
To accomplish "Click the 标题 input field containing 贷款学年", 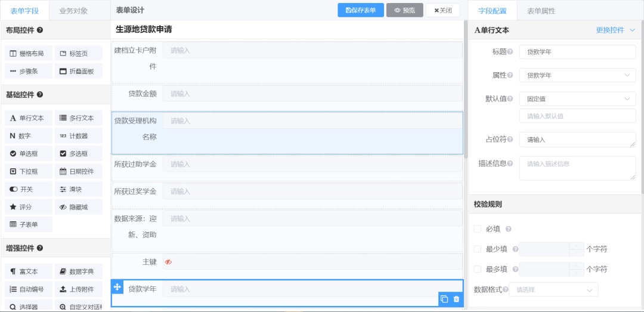I will click(577, 52).
